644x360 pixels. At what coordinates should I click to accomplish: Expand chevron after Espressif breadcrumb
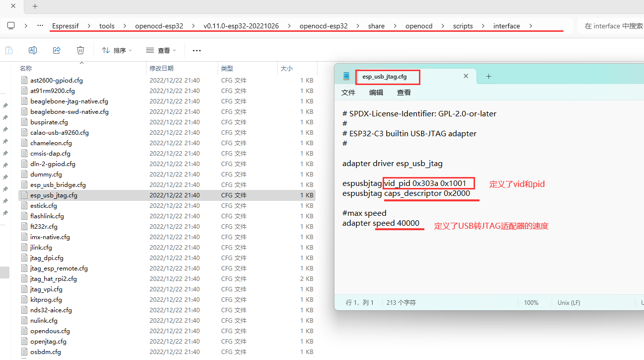pyautogui.click(x=89, y=26)
